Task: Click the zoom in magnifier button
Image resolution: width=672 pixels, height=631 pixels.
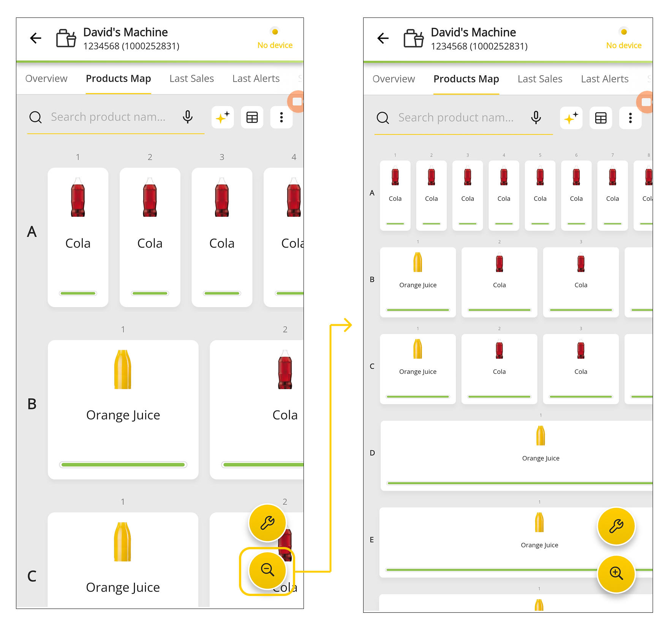Action: 616,574
